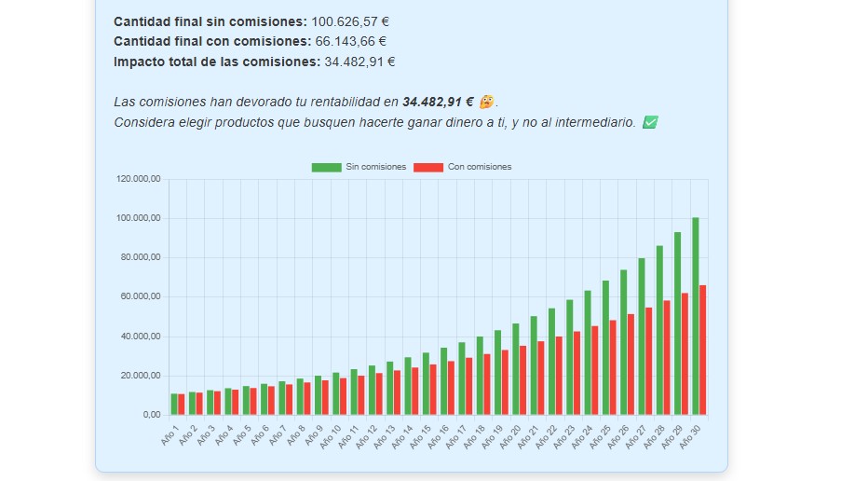Click the '66.143,66 €' amount with commissions
Viewport: 868px width, 481px height.
click(350, 42)
